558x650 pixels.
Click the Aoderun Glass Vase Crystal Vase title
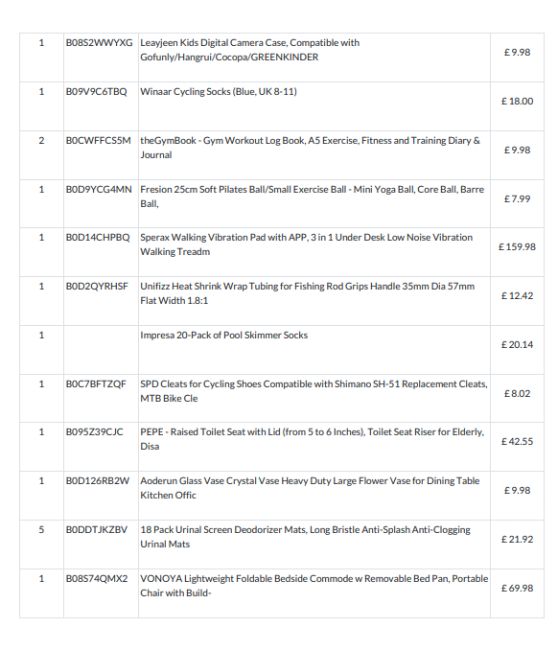(x=310, y=488)
